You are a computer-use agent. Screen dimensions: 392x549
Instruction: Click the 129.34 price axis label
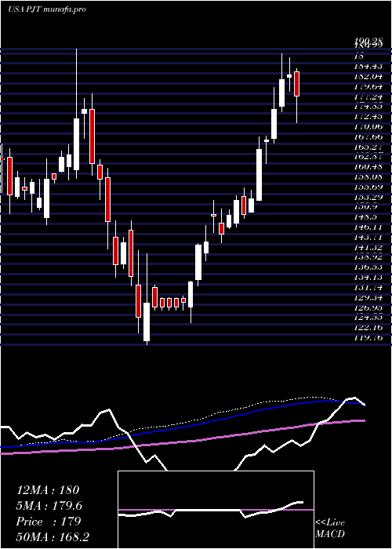pyautogui.click(x=368, y=298)
